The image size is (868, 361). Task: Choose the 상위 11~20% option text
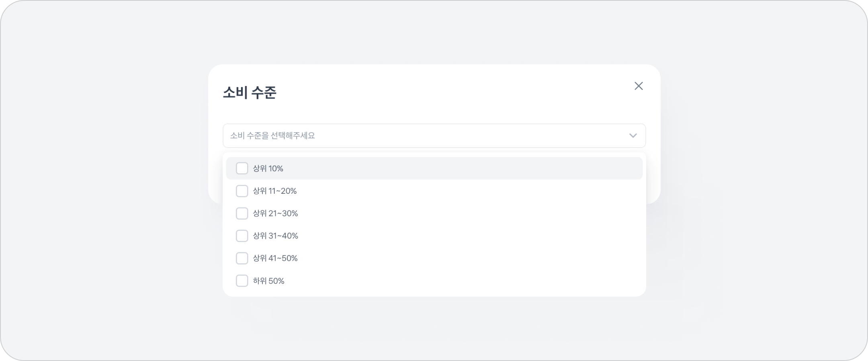point(275,191)
